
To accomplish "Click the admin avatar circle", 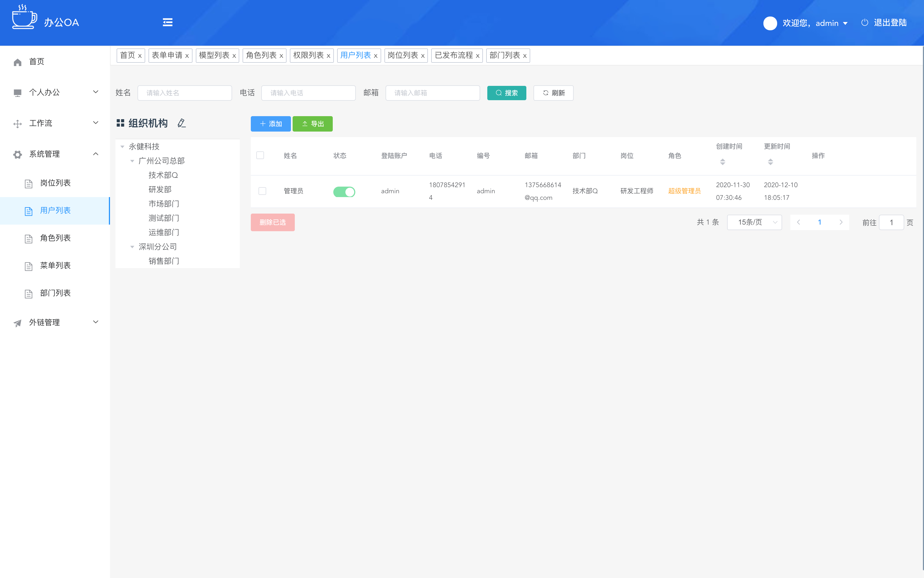I will [x=770, y=23].
